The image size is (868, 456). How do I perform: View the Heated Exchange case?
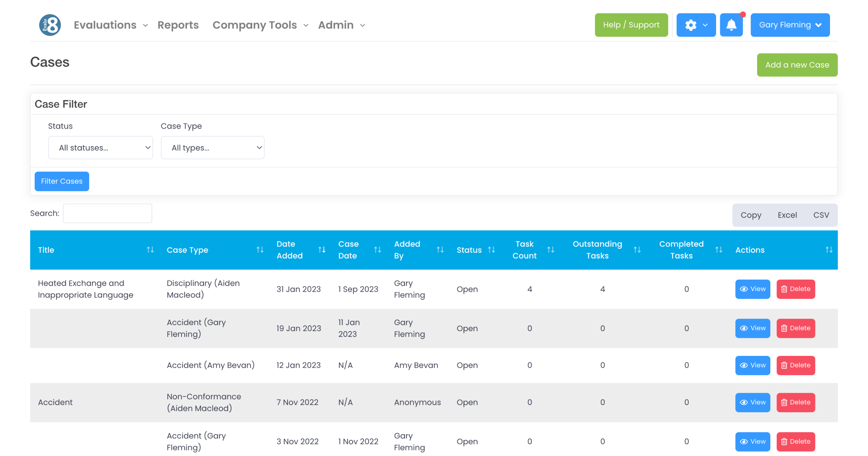click(x=752, y=289)
